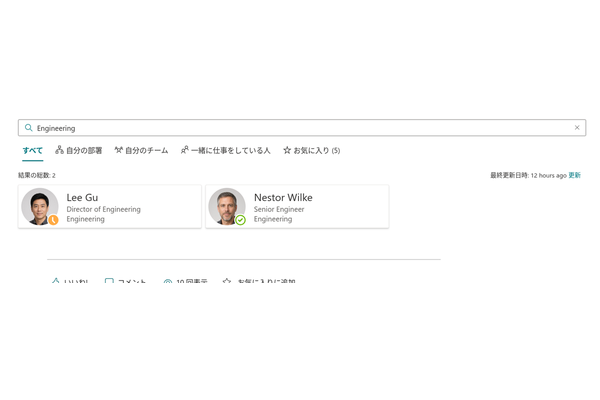Open the お気に入り (5) tab
Viewport: 600px width, 400px height.
pyautogui.click(x=311, y=150)
